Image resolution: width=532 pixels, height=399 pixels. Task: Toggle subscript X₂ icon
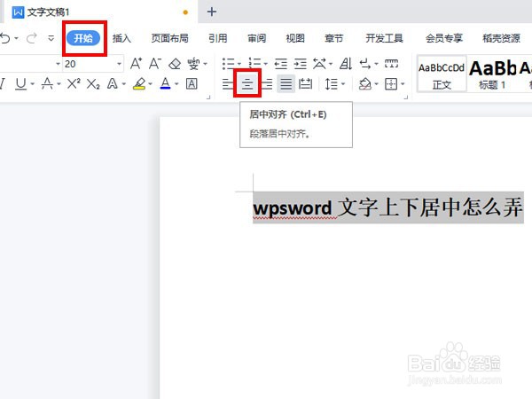coord(93,84)
